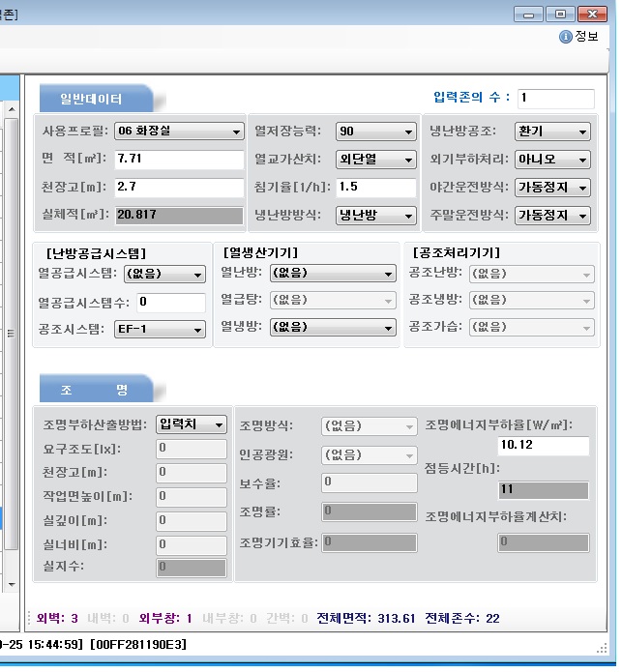This screenshot has height=672, width=622.
Task: Click the 입력존의 수 field
Action: [554, 99]
